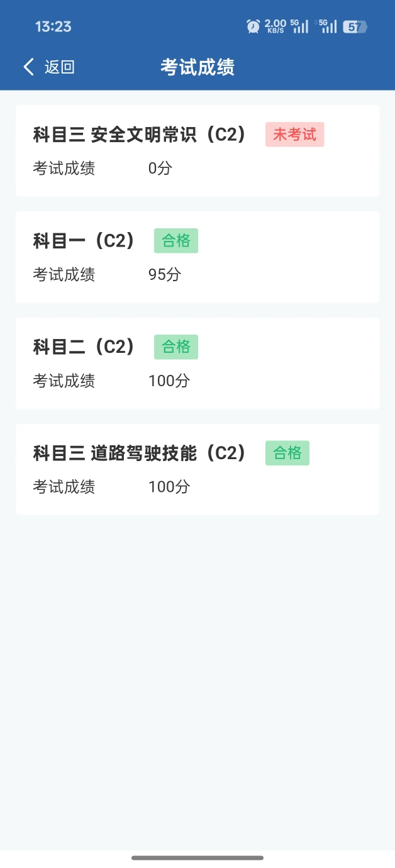
Task: Tap the back chevron arrow icon
Action: (28, 67)
